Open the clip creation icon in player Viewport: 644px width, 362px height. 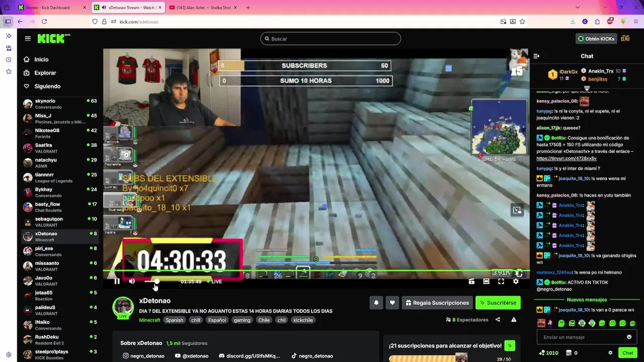click(x=471, y=282)
